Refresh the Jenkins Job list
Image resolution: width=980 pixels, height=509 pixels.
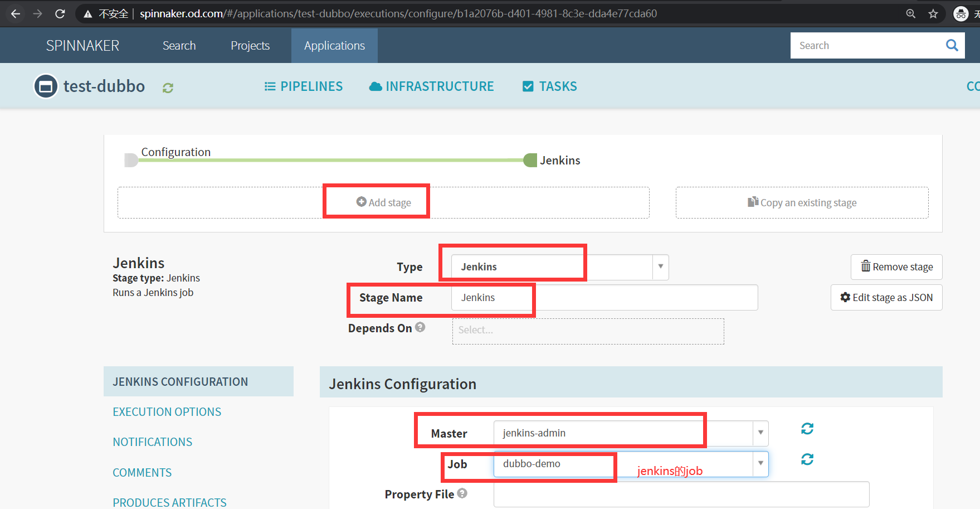coord(807,459)
